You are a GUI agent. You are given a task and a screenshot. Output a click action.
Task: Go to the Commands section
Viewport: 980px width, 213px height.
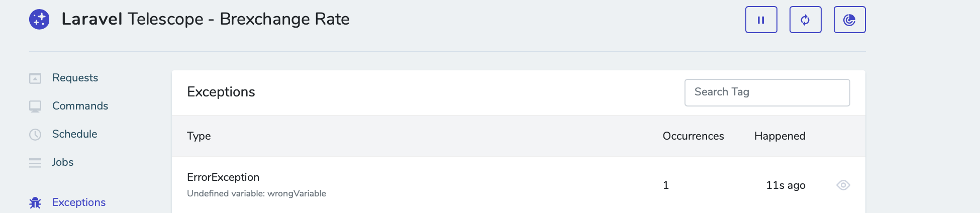80,106
